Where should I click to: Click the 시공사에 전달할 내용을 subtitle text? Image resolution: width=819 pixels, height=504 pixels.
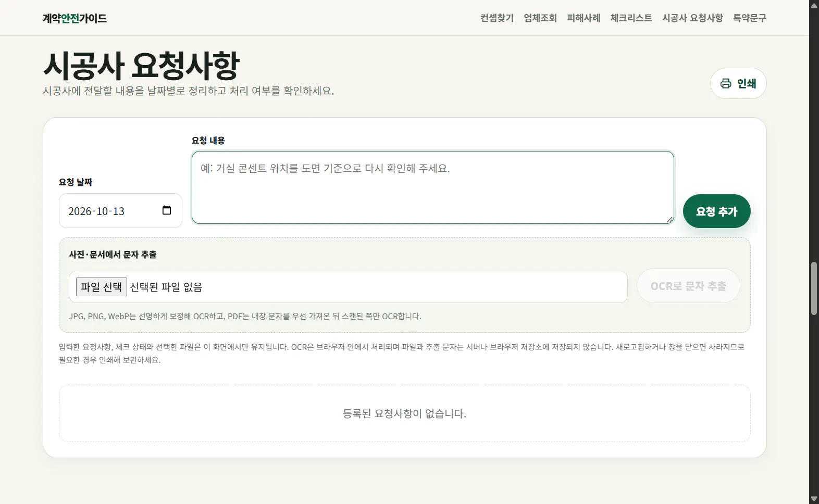189,91
